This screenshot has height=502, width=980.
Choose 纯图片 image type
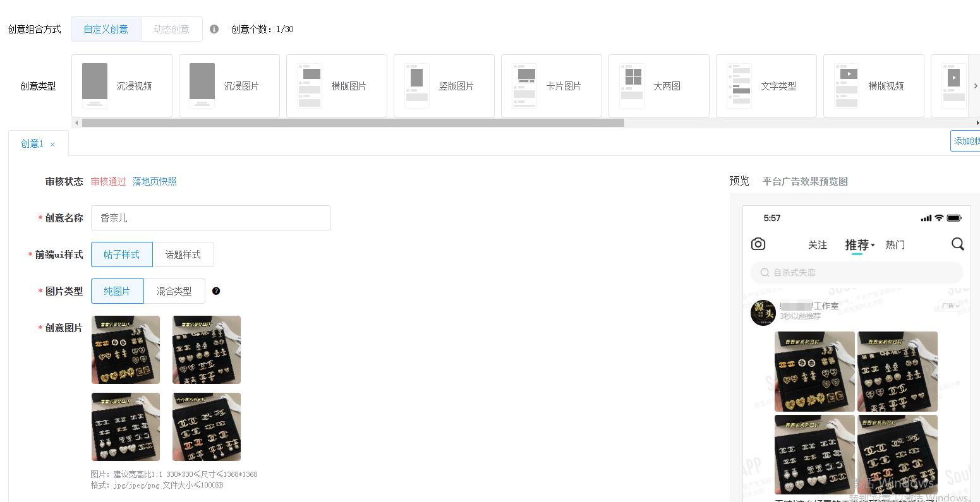118,291
